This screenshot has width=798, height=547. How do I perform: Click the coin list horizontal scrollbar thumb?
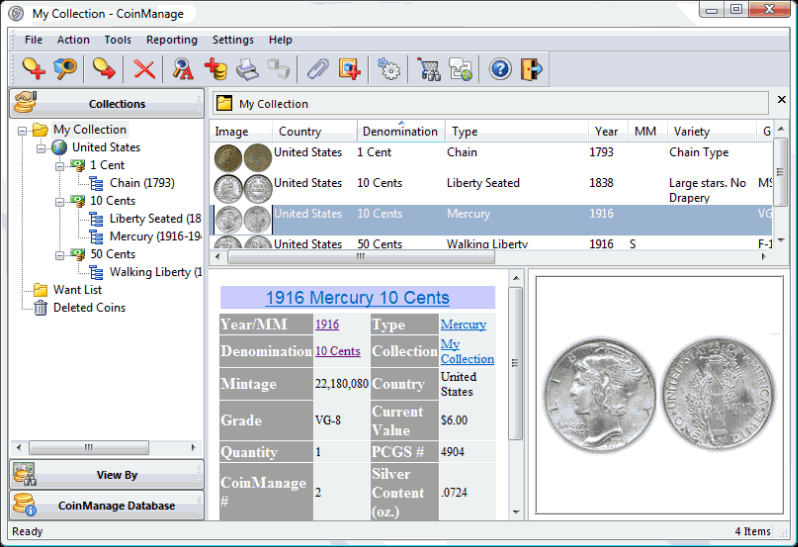[x=360, y=257]
